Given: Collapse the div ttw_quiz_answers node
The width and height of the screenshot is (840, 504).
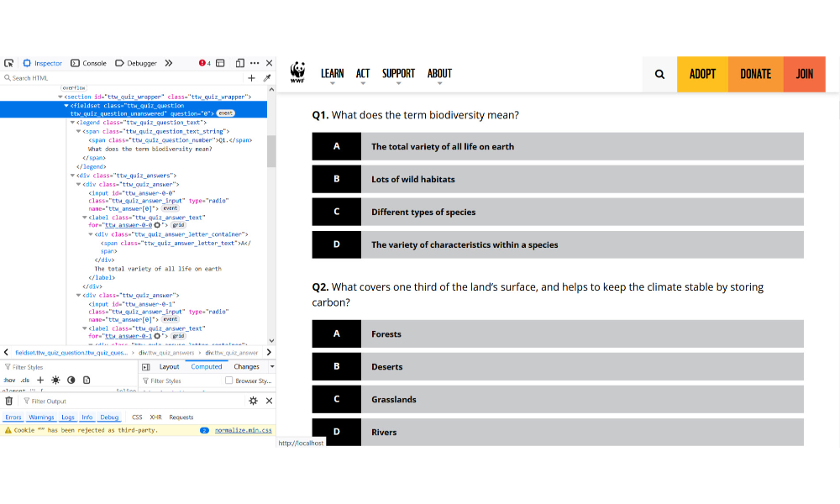Looking at the screenshot, I should coord(72,176).
